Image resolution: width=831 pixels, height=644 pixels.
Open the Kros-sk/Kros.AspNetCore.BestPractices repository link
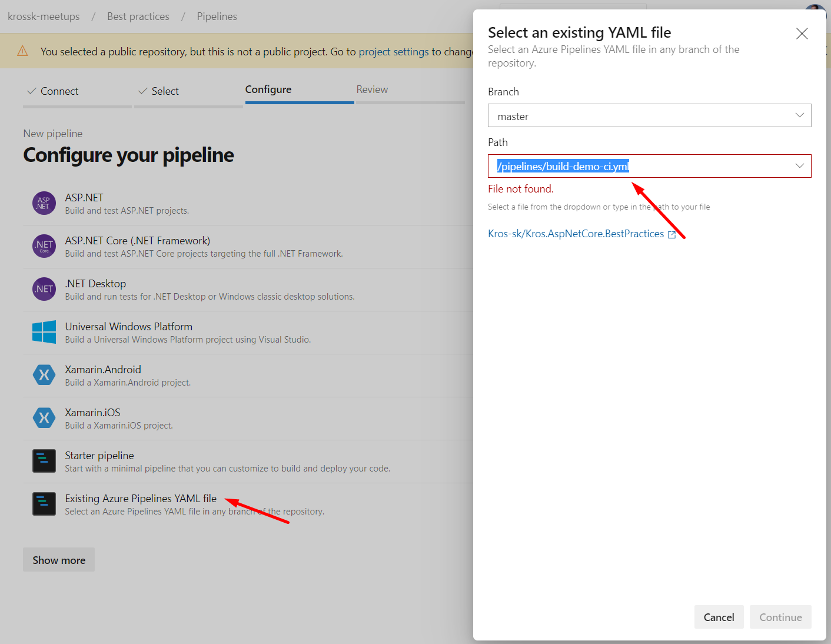point(576,234)
